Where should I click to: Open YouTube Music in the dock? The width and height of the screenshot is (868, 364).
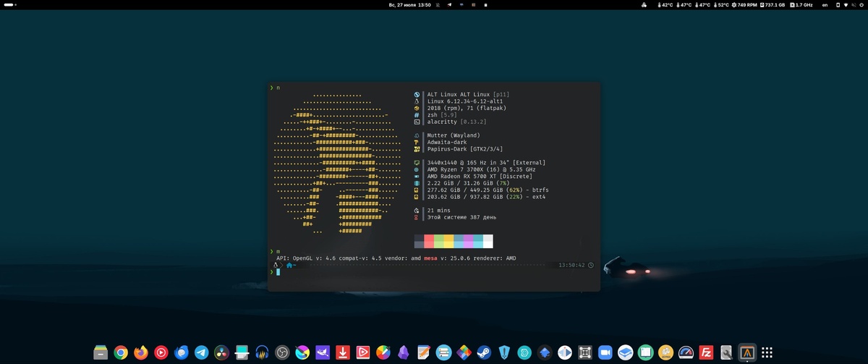[161, 352]
